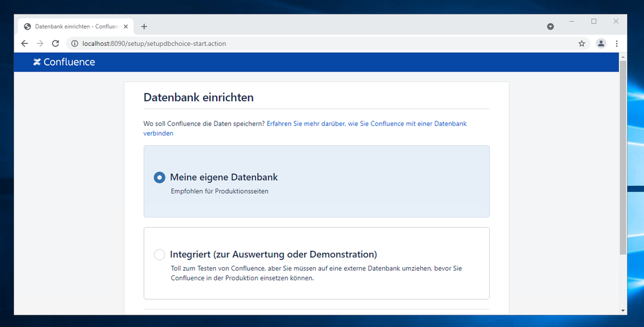The height and width of the screenshot is (327, 644).
Task: Click the Toll zum Testen description text
Action: (317, 273)
